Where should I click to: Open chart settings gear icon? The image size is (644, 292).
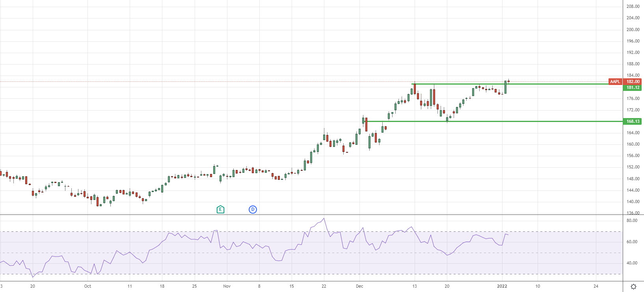tap(633, 286)
